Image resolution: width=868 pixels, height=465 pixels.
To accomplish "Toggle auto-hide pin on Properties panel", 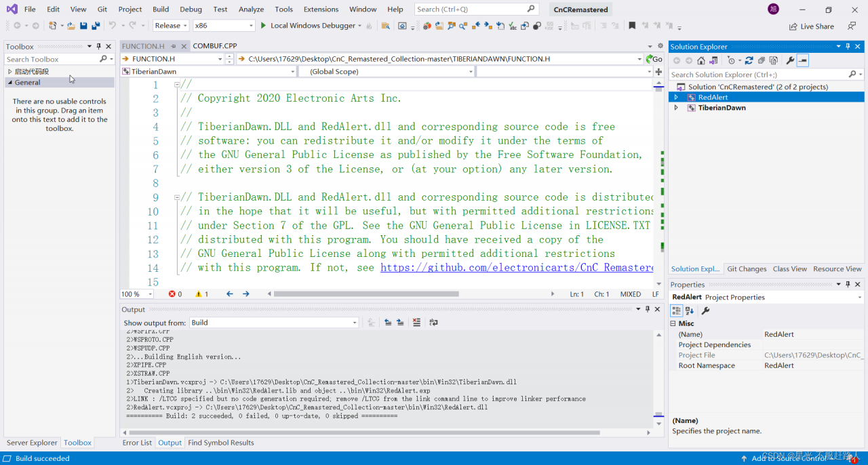I will [x=848, y=284].
